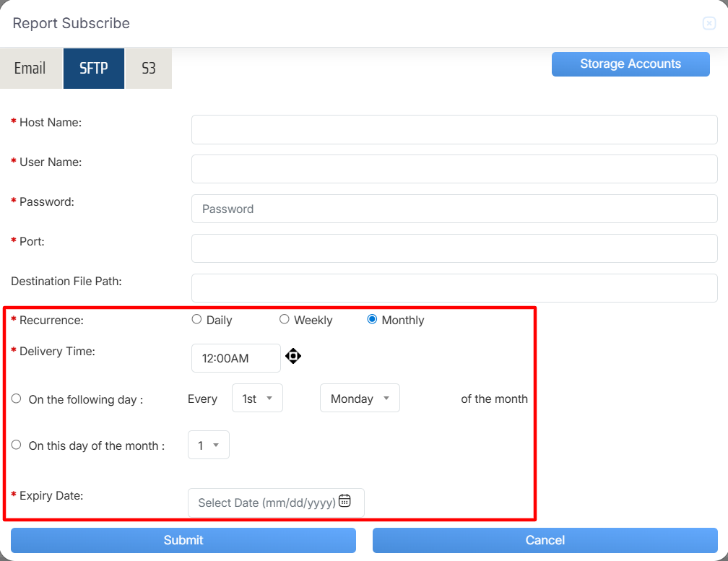Enable 'On this day of the month'
728x561 pixels.
pyautogui.click(x=17, y=445)
